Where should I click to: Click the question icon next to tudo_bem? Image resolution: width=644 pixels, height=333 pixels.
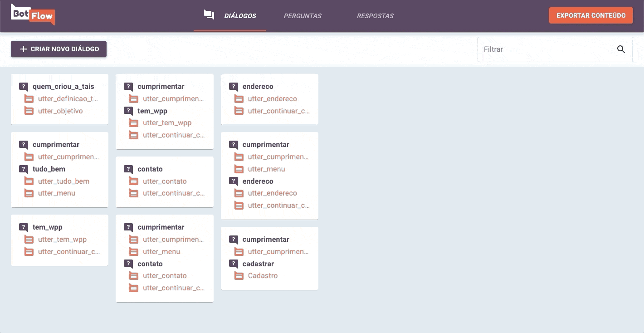tap(24, 169)
